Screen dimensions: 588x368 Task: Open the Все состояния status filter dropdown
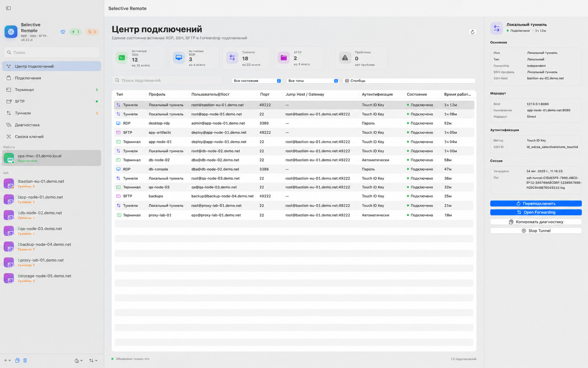(x=256, y=80)
